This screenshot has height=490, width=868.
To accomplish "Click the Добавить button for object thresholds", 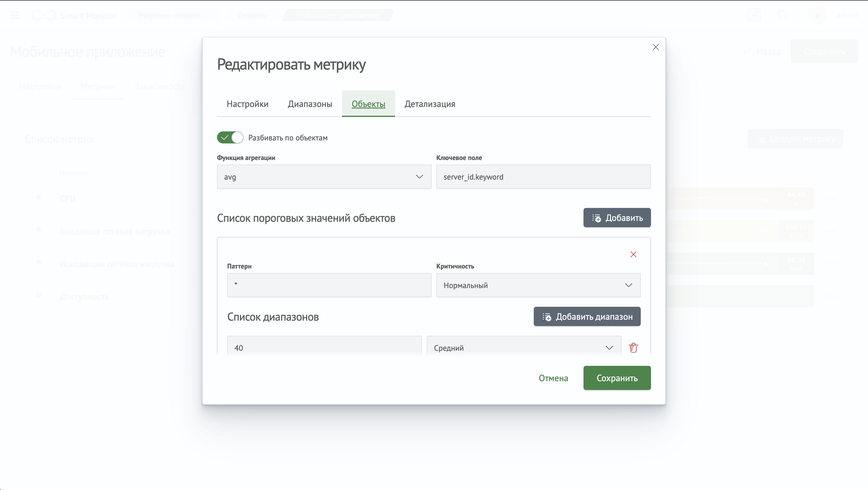I will click(617, 218).
